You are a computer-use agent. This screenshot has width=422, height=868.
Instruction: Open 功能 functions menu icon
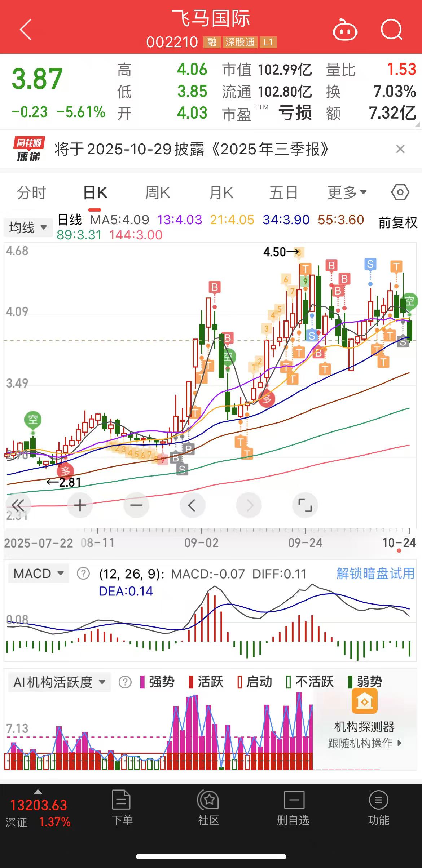click(379, 800)
